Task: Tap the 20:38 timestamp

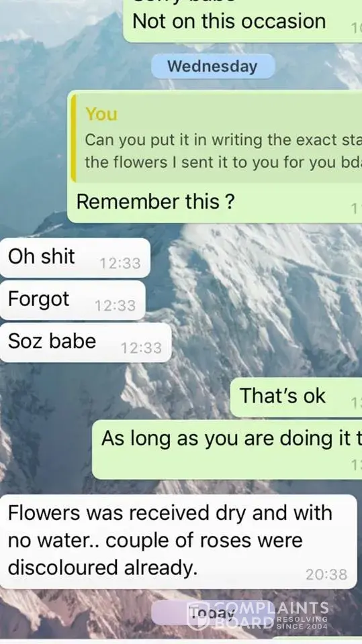Action: pos(326,574)
